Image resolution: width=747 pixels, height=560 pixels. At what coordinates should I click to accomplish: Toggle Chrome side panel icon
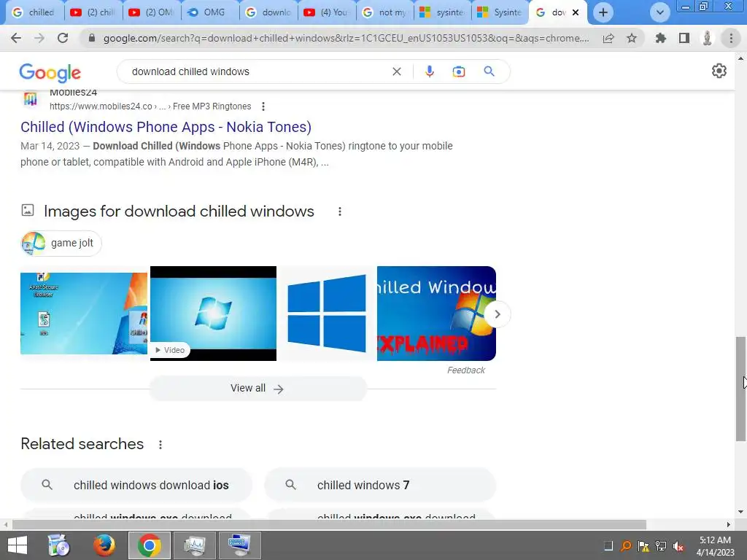pos(684,38)
